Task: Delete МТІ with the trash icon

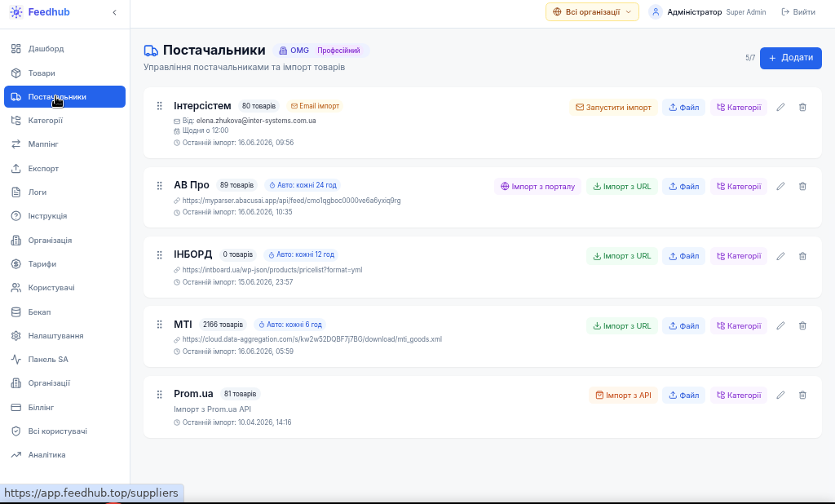Action: (802, 326)
